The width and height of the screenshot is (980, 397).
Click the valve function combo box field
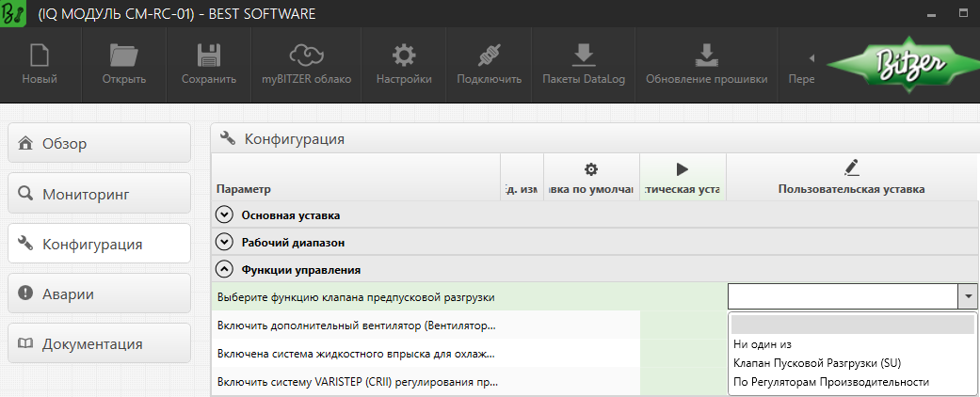843,297
